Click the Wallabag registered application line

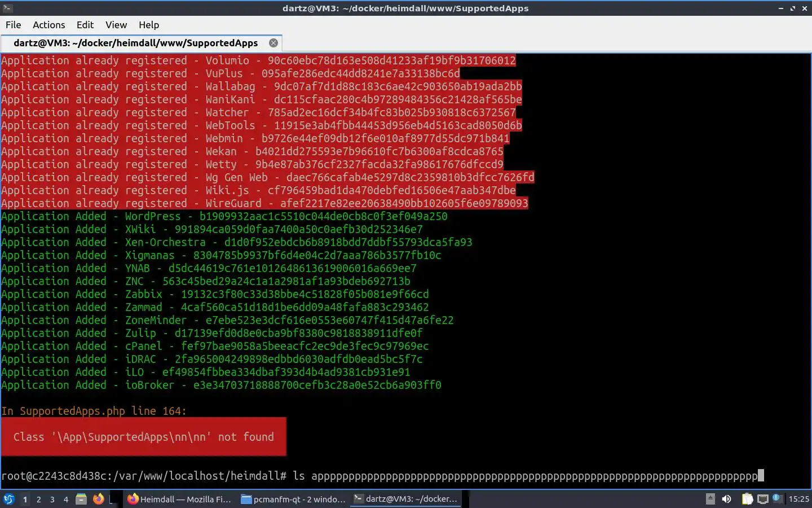[262, 86]
